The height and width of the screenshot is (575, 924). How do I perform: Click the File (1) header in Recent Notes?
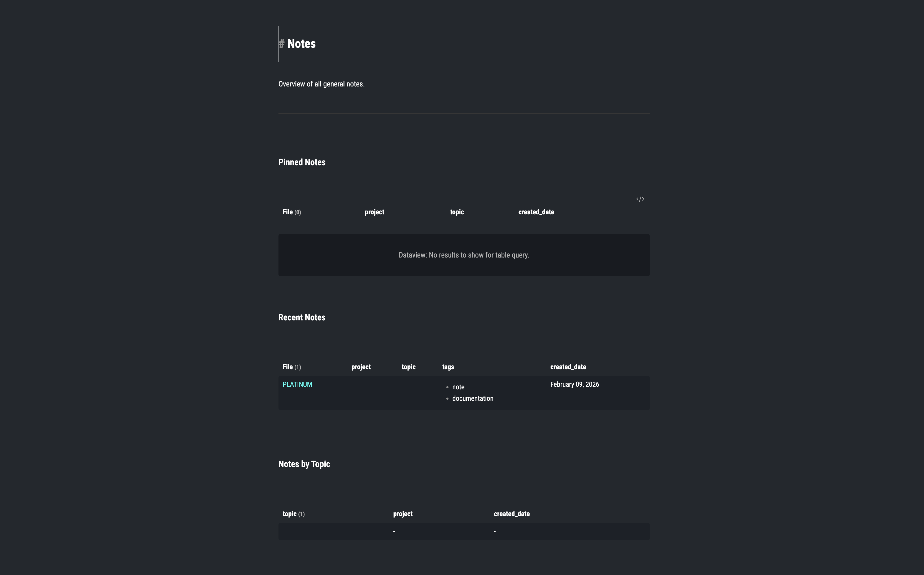coord(292,367)
